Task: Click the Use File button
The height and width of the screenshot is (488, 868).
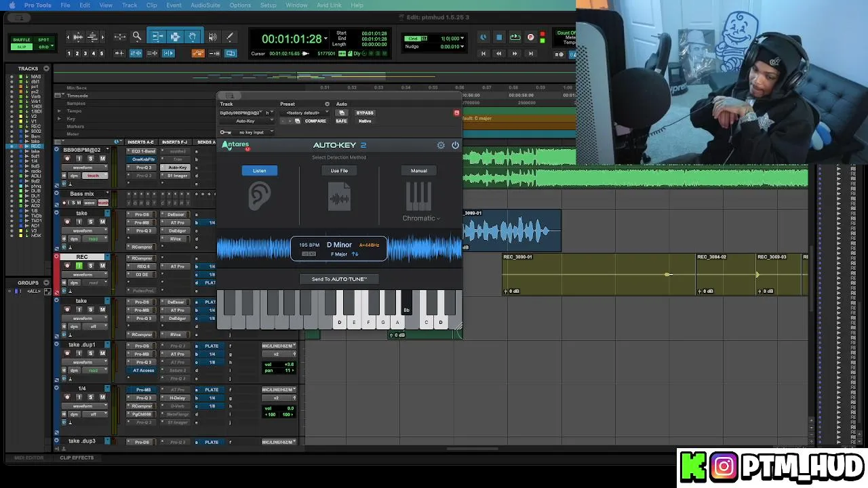Action: pyautogui.click(x=339, y=171)
